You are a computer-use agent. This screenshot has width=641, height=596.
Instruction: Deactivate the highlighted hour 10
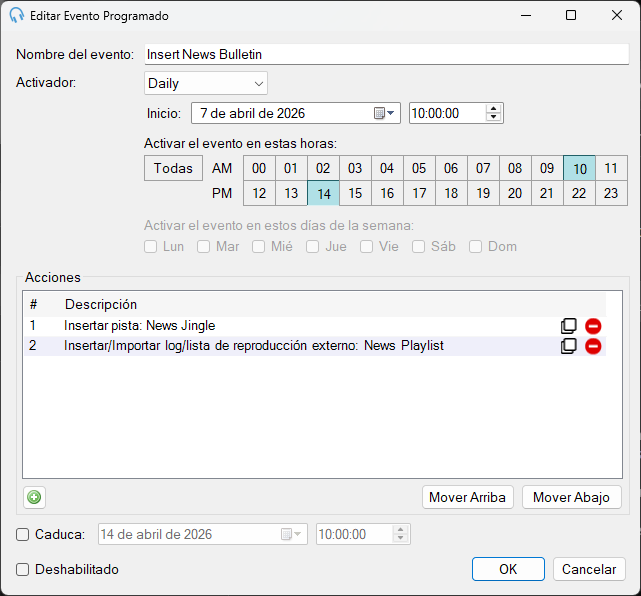[x=579, y=168]
